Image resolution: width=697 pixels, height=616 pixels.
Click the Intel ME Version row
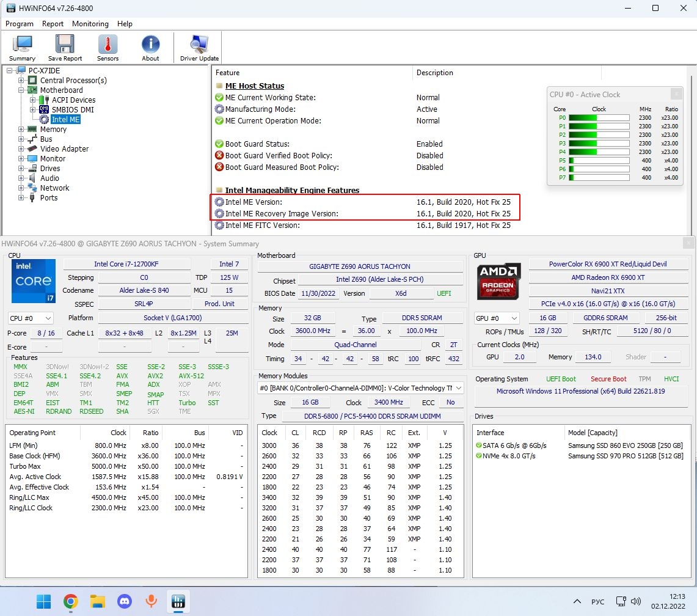point(365,202)
